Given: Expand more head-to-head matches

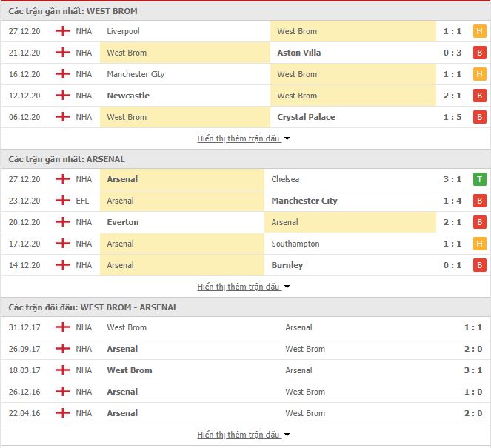Looking at the screenshot, I should tap(244, 435).
